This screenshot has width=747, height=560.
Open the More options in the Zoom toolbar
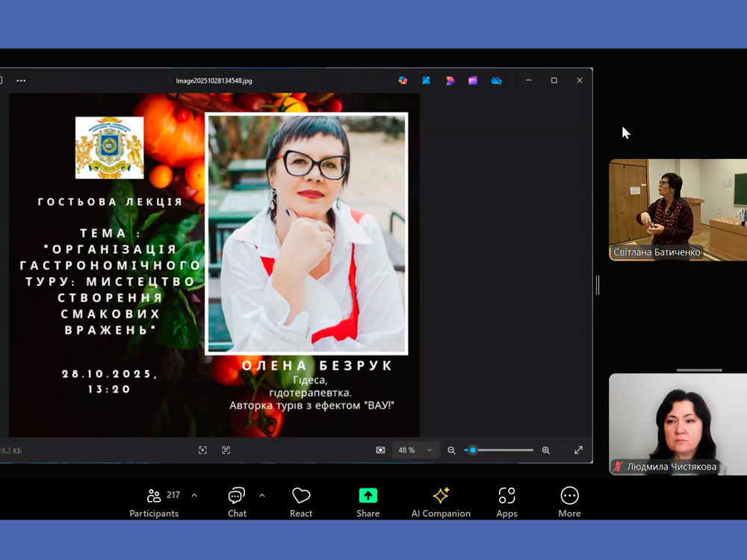pyautogui.click(x=569, y=502)
